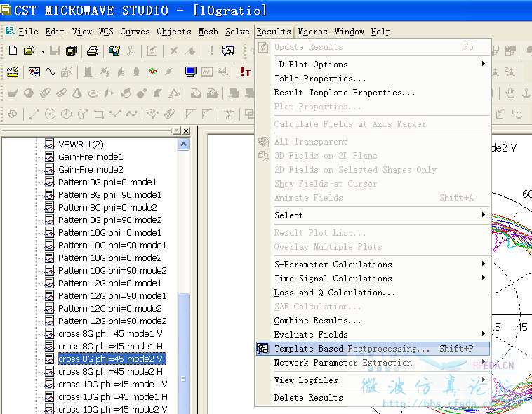Select the Sphere shape tool
532x414 pixels.
pos(29,93)
